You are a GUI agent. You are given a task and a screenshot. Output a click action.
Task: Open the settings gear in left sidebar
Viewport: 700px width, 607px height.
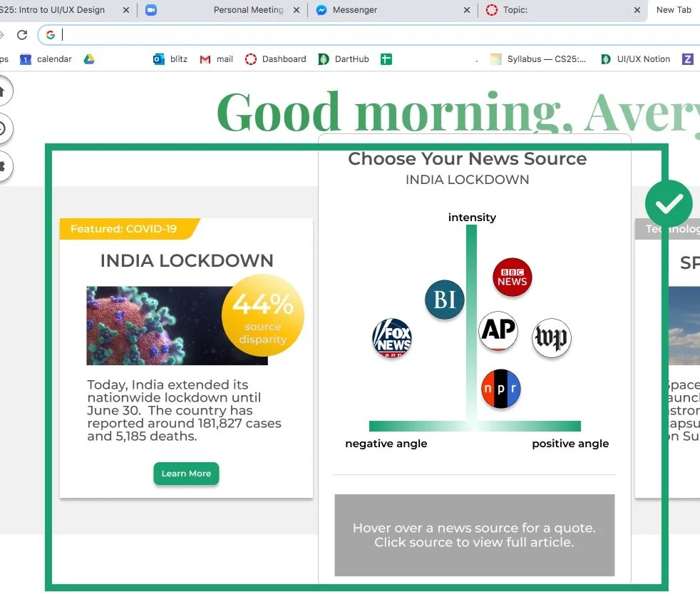pyautogui.click(x=1, y=166)
